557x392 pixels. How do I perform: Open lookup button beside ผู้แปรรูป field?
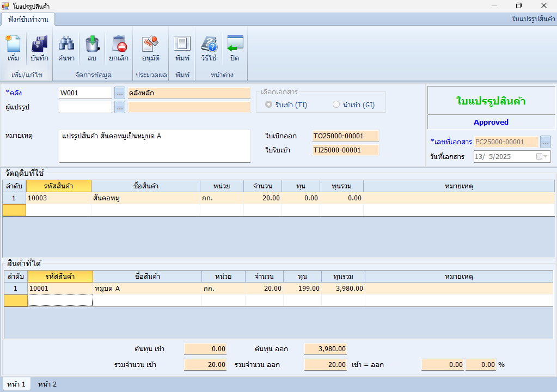pos(120,107)
